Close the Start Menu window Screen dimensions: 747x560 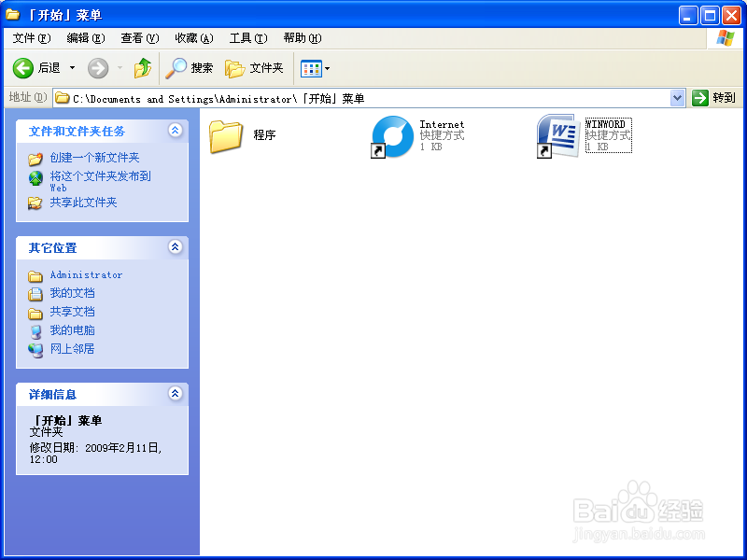731,15
